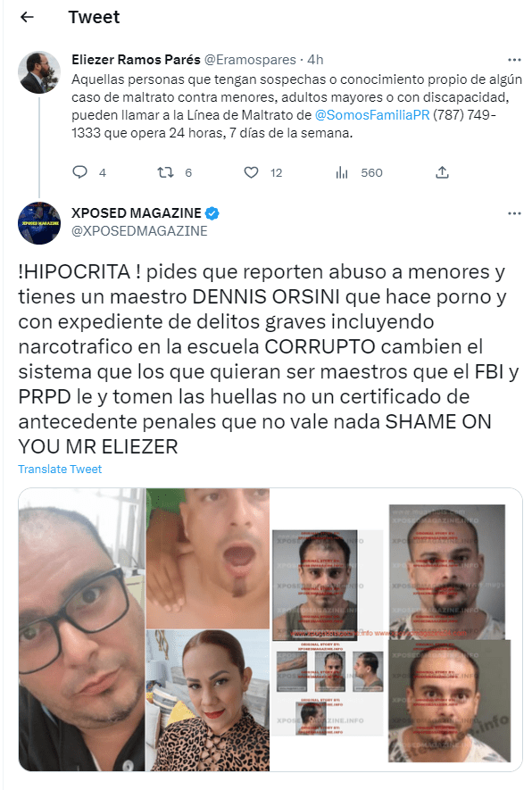
Task: Open the man with glasses selfie image
Action: tap(81, 630)
